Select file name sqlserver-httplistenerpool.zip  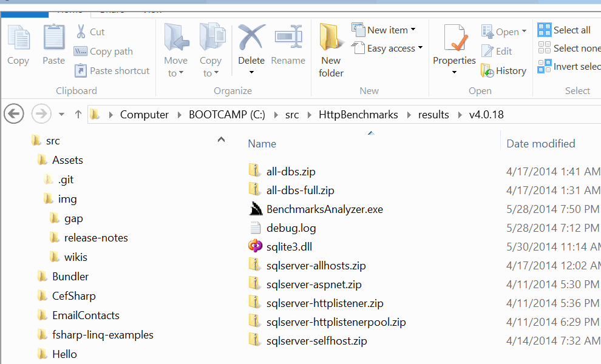coord(336,322)
